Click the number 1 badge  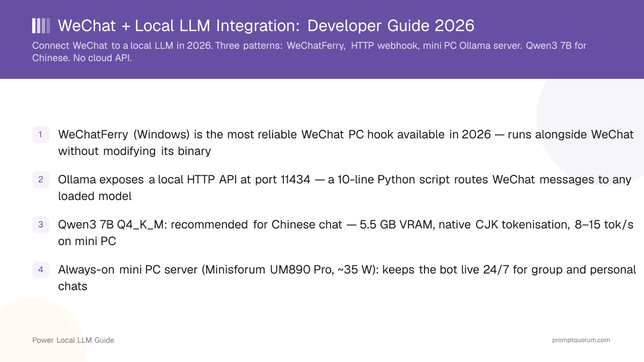point(41,134)
